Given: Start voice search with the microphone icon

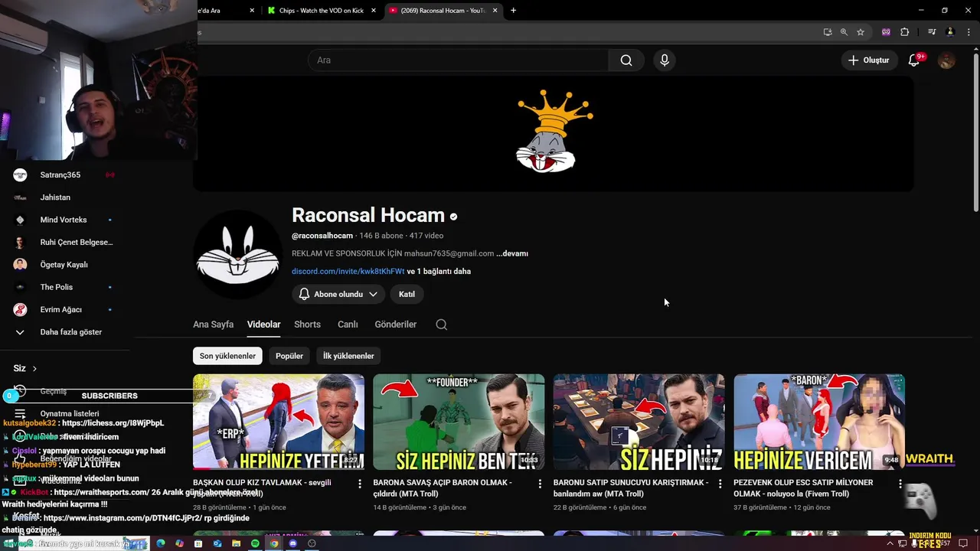Looking at the screenshot, I should point(665,60).
